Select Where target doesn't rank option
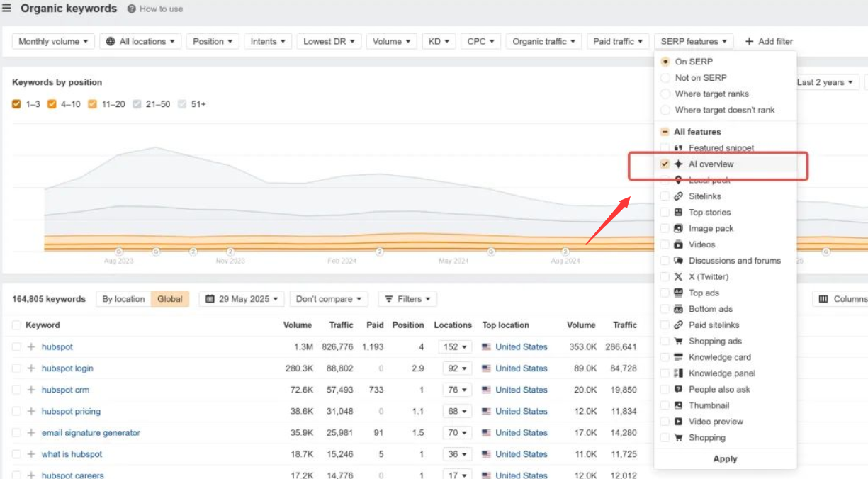The image size is (868, 479). coord(665,110)
